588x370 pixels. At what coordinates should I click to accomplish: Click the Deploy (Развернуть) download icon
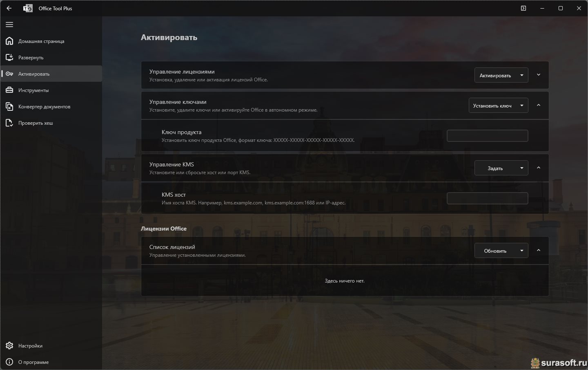(9, 57)
